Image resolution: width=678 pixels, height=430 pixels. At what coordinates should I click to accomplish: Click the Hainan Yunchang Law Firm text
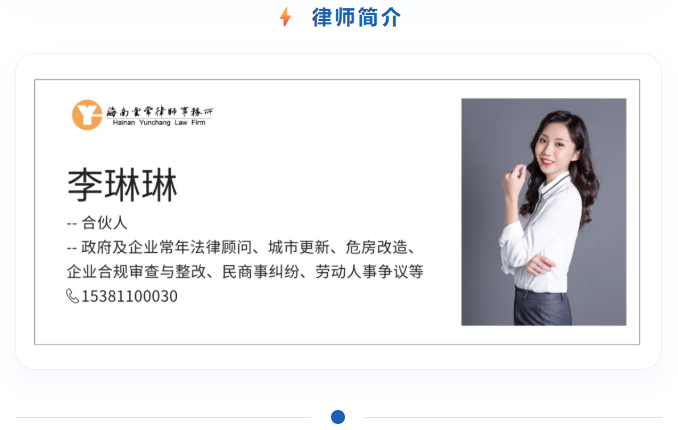click(159, 123)
